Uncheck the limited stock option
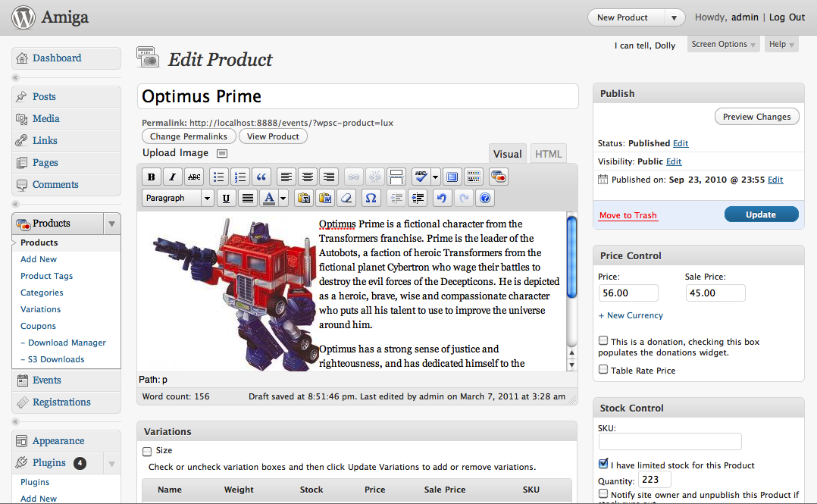This screenshot has width=817, height=504. coord(603,463)
